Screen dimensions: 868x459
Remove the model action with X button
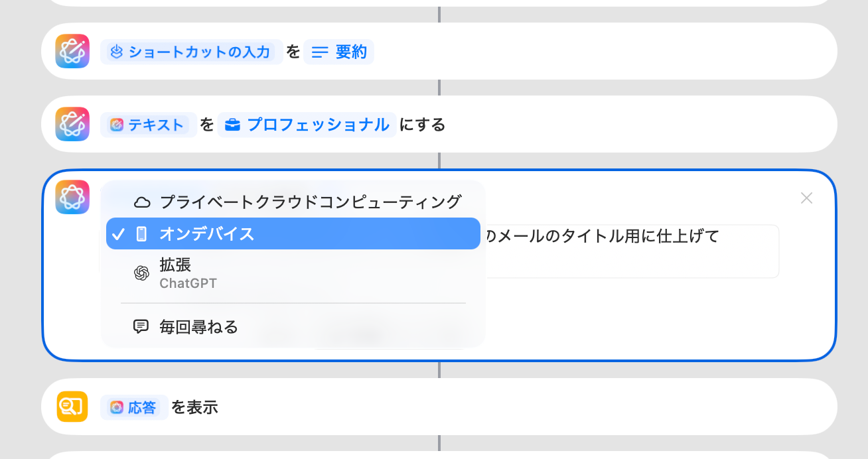806,198
